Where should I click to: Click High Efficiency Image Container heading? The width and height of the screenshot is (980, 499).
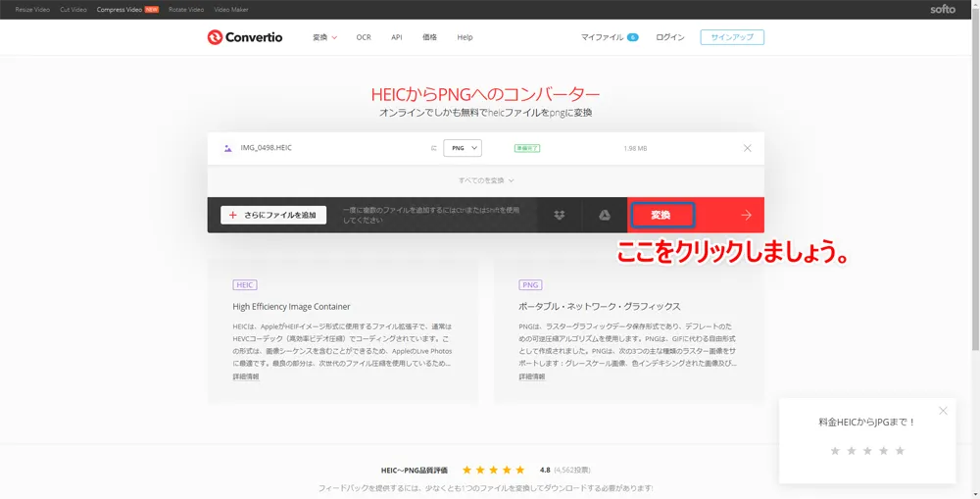tap(291, 307)
